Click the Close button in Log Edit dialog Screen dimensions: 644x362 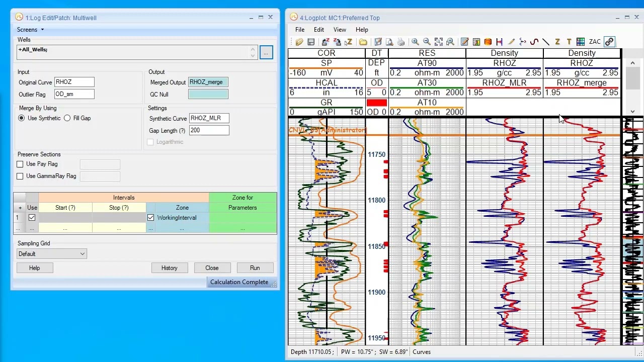(x=212, y=268)
